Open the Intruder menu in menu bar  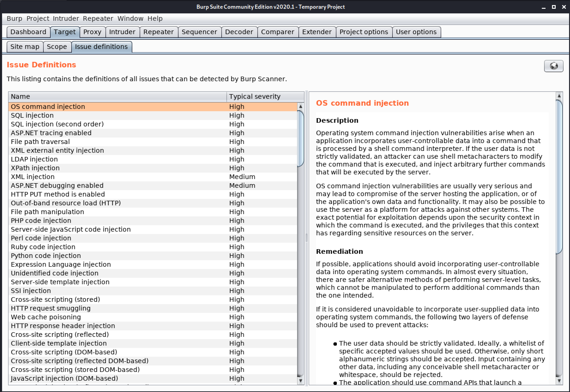point(66,18)
